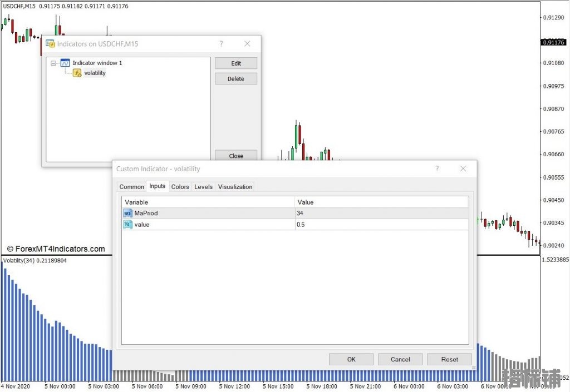Close the Indicators on USDCHF,M15 dialog

coord(247,43)
